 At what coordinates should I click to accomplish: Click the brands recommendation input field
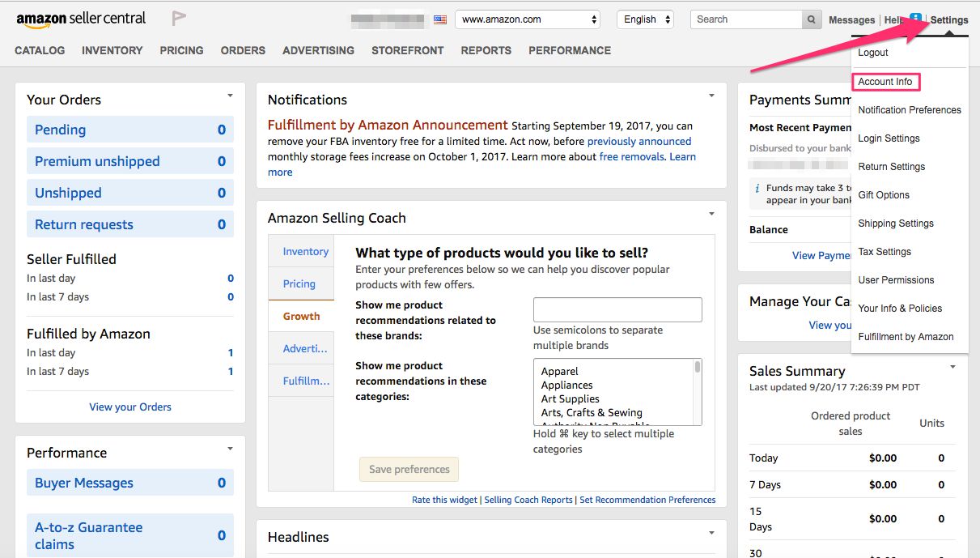(617, 309)
